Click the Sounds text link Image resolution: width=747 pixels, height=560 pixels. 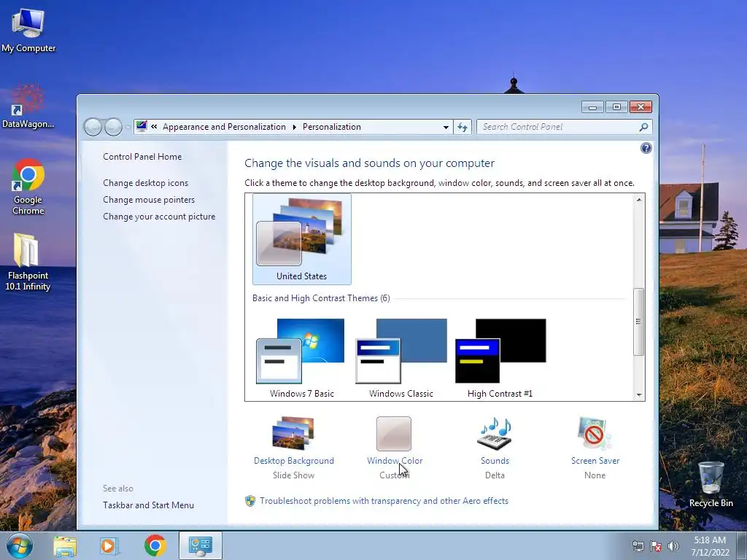point(495,461)
